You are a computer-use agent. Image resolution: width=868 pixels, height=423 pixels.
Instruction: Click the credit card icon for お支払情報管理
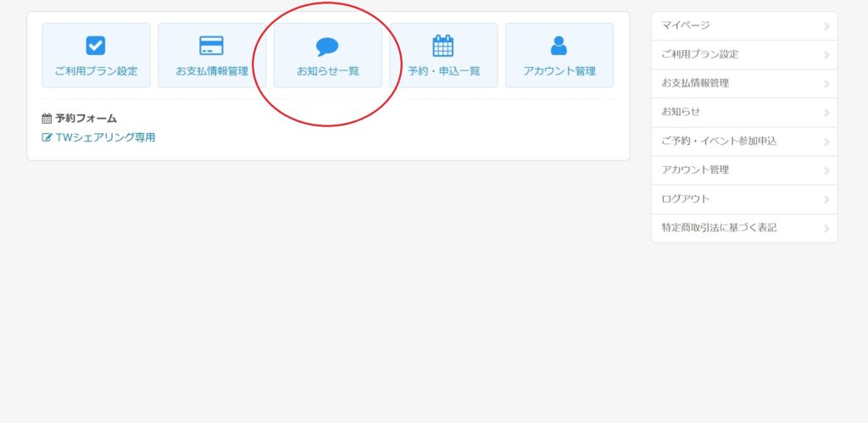pos(211,46)
